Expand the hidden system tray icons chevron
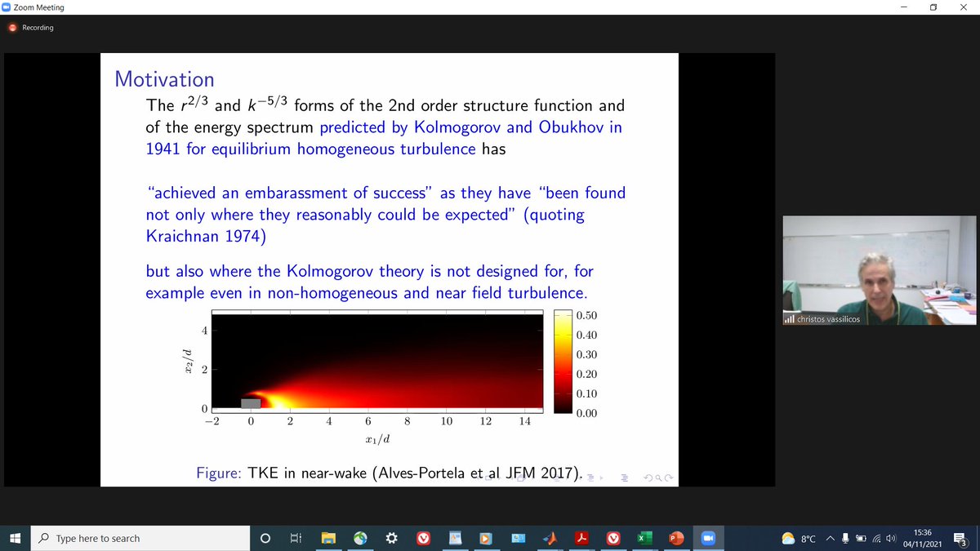The image size is (980, 551). [831, 539]
